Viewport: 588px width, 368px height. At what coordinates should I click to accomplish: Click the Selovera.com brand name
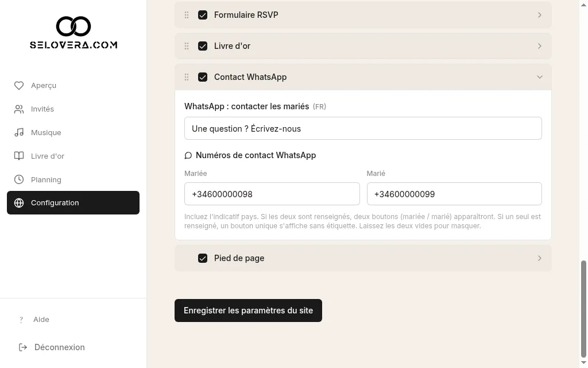pyautogui.click(x=73, y=45)
